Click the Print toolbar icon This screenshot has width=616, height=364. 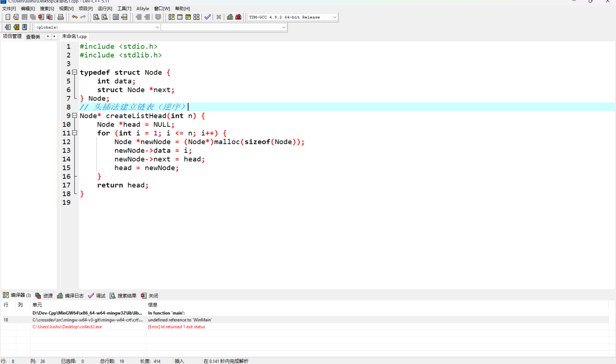[61, 17]
